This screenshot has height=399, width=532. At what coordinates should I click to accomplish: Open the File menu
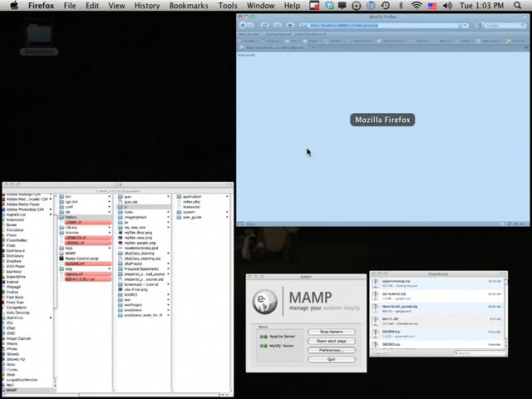[x=70, y=6]
